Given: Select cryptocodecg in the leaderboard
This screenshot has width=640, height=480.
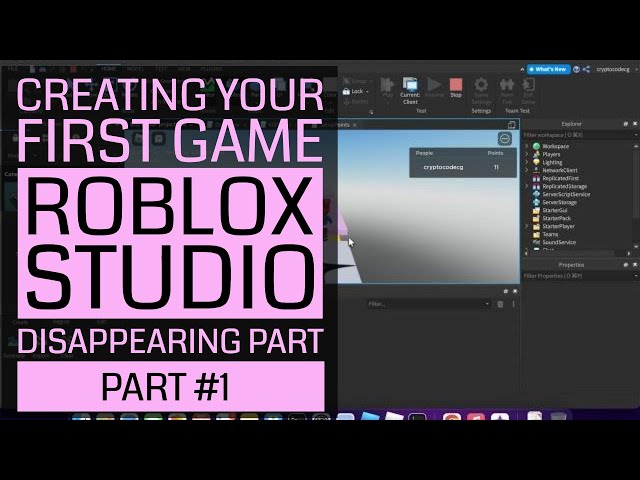Looking at the screenshot, I should [x=443, y=167].
